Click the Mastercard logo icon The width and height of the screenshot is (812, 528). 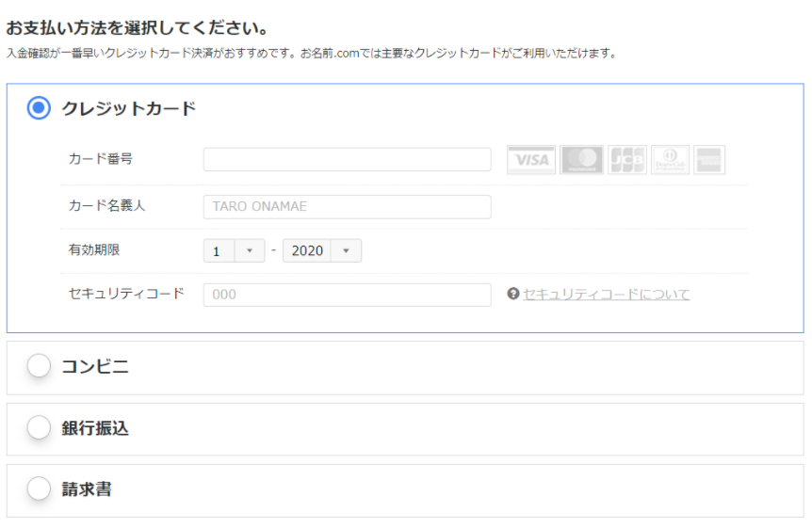(x=581, y=160)
